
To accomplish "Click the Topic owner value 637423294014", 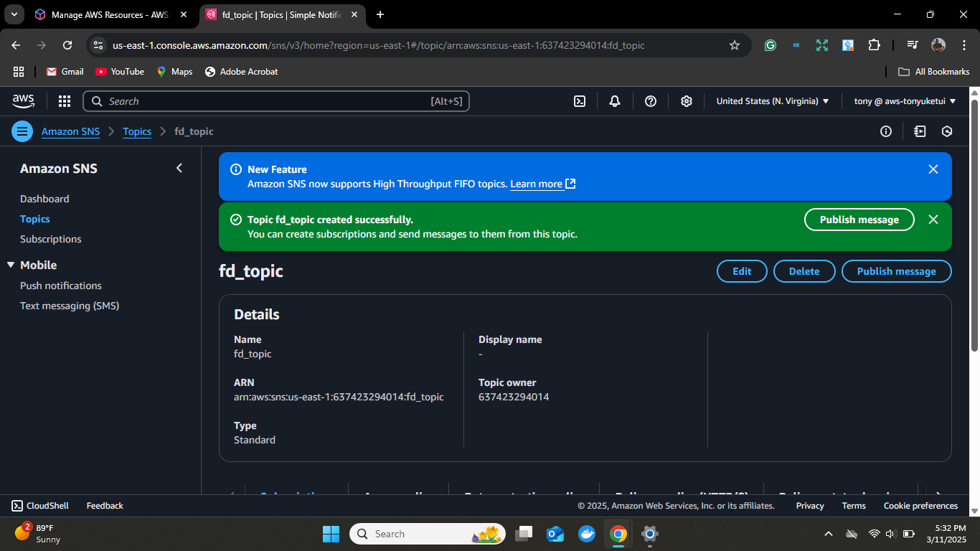I will (x=514, y=397).
